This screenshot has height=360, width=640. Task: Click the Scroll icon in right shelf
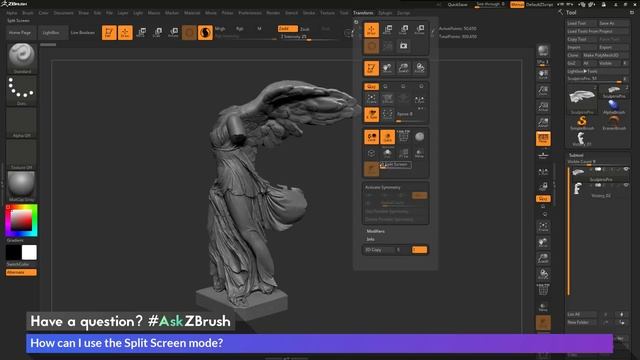[x=543, y=74]
